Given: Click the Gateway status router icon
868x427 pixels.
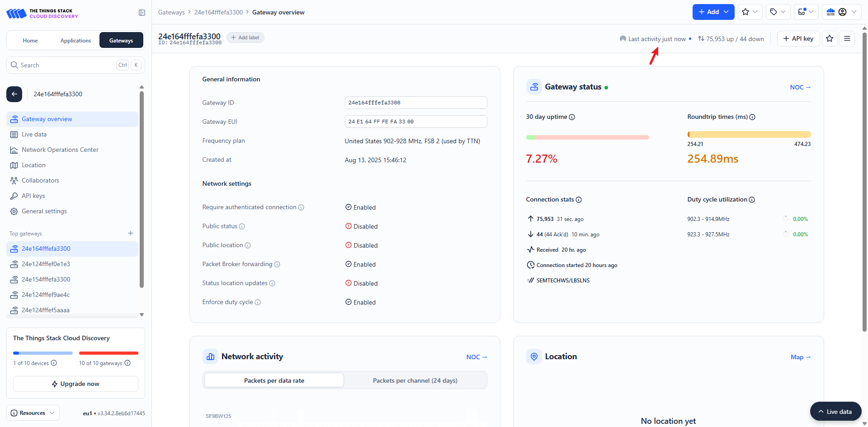Looking at the screenshot, I should click(534, 87).
